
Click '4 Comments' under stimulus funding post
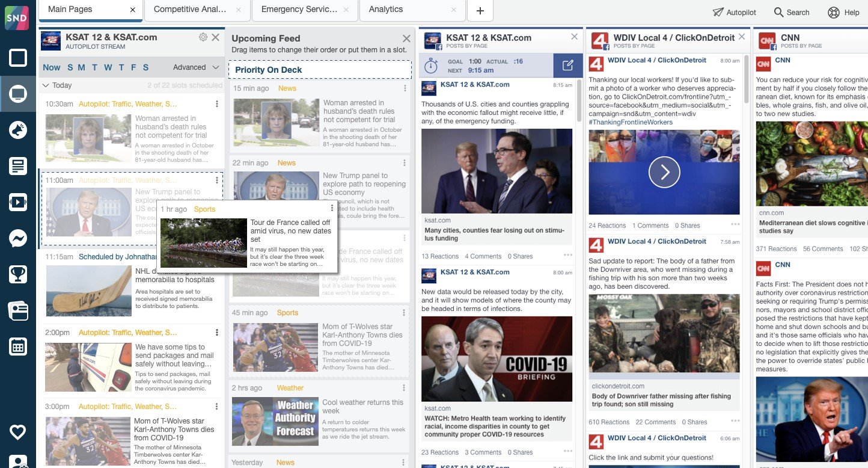pyautogui.click(x=483, y=256)
